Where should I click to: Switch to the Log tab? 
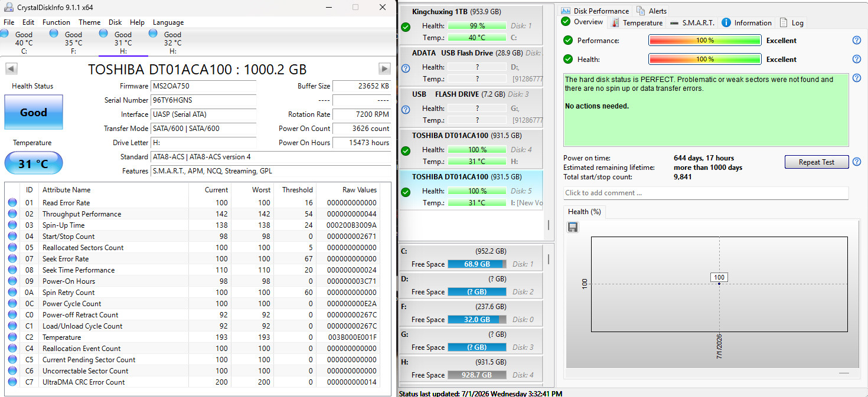coord(792,23)
